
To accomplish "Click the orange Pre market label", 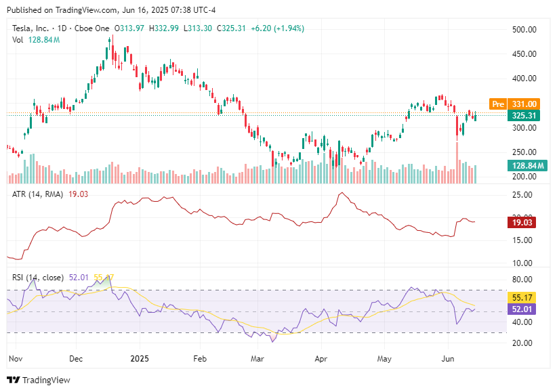I will 498,104.
